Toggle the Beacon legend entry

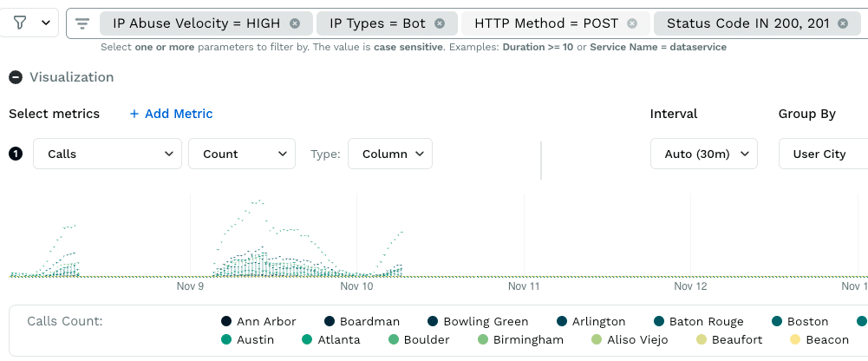(x=819, y=340)
